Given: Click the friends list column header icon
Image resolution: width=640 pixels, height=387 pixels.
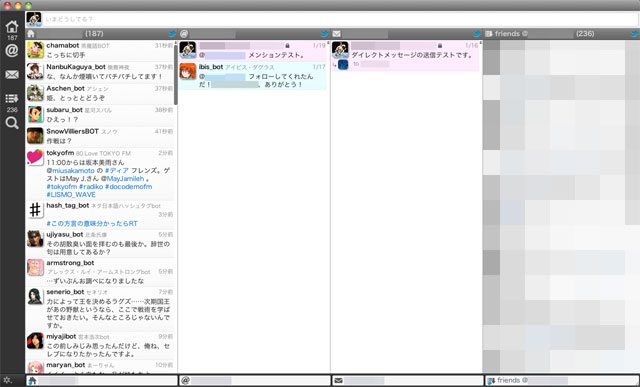Looking at the screenshot, I should [x=489, y=34].
